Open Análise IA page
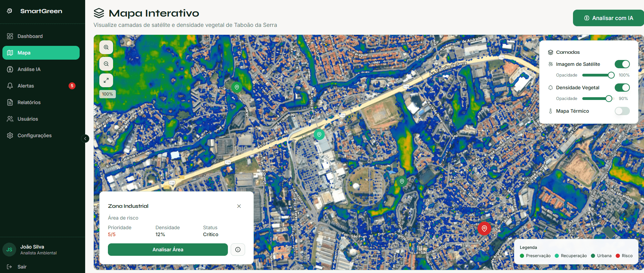 pos(41,69)
